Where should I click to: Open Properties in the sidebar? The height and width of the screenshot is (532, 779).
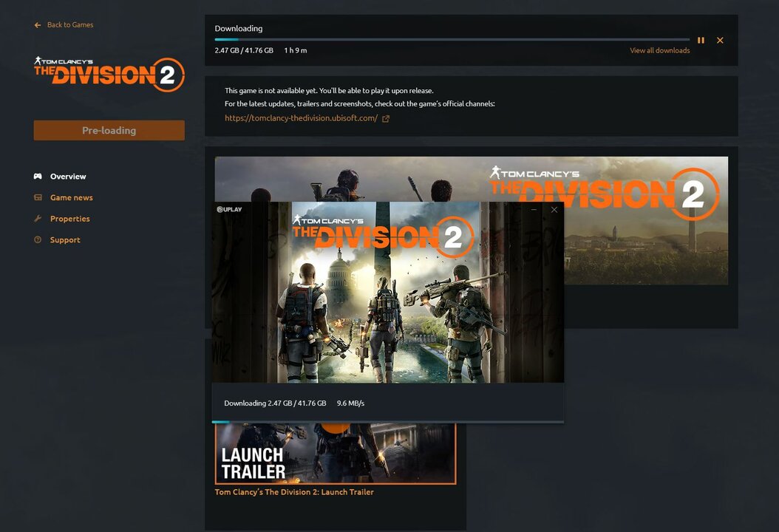(70, 219)
